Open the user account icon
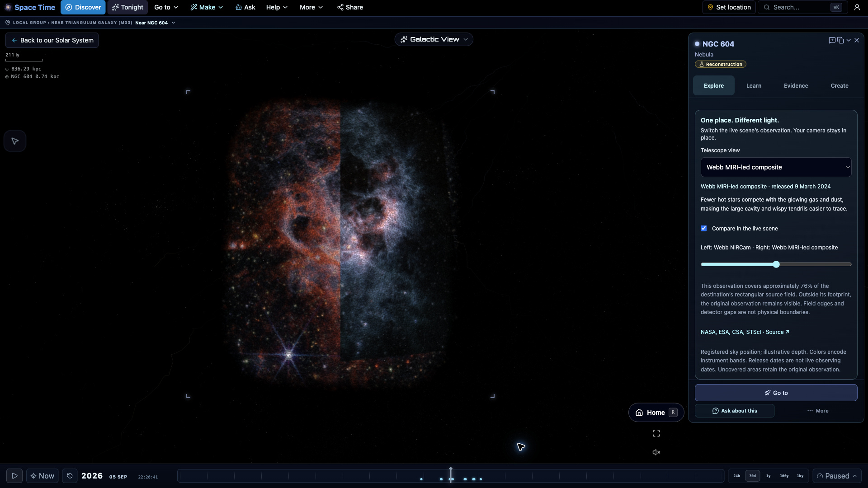868x488 pixels. [x=857, y=7]
